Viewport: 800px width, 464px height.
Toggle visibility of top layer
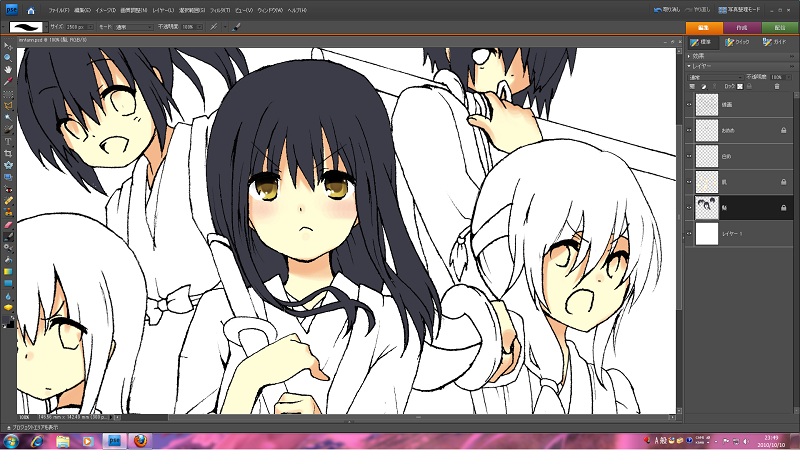(x=689, y=105)
